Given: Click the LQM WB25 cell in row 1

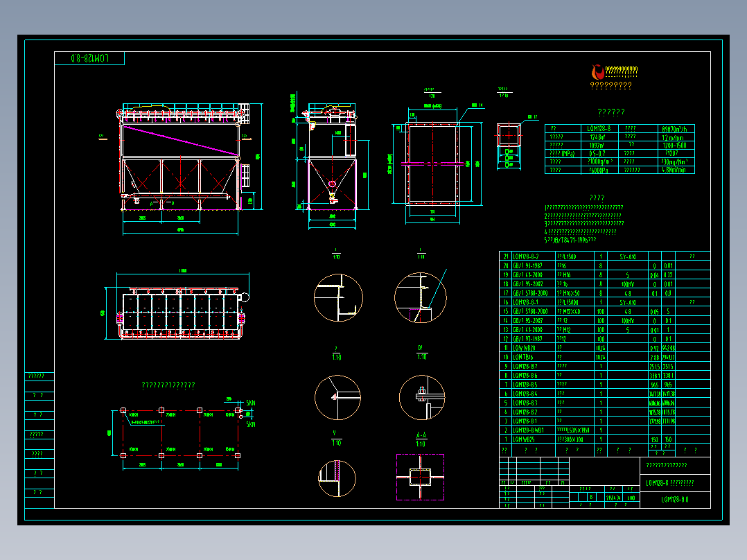Looking at the screenshot, I should coord(534,439).
